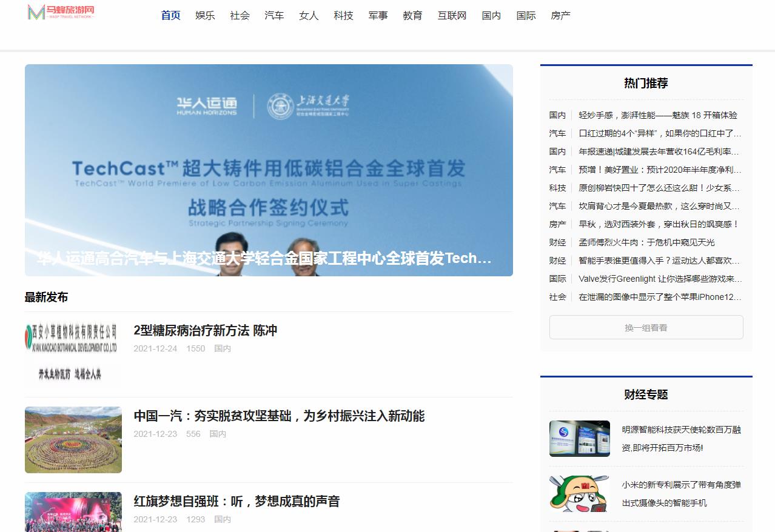Switch to the 科技 section
Screen dimensions: 775x532
[x=343, y=16]
